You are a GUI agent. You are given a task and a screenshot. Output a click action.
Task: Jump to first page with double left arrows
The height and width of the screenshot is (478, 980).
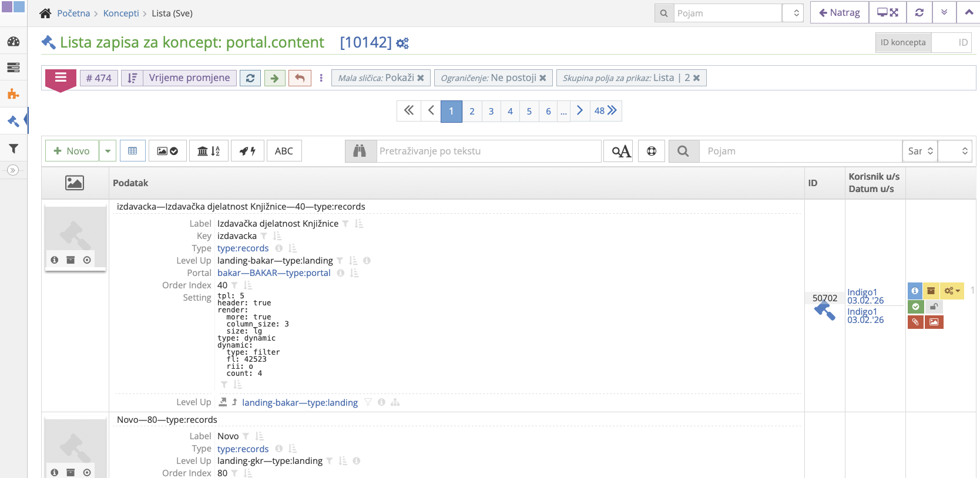tap(409, 111)
